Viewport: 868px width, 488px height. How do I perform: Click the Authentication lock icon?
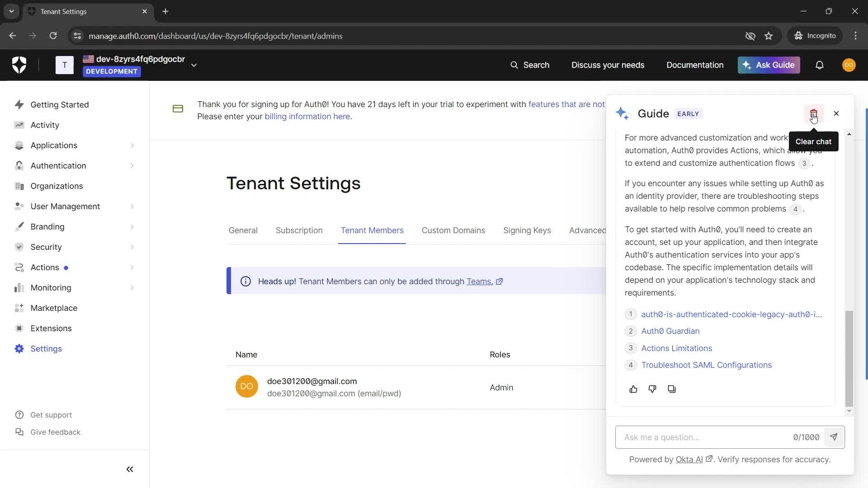pyautogui.click(x=19, y=166)
